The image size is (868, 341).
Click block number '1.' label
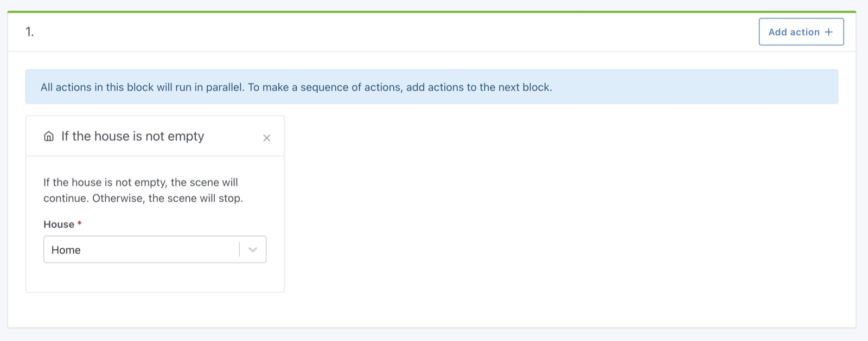(29, 32)
